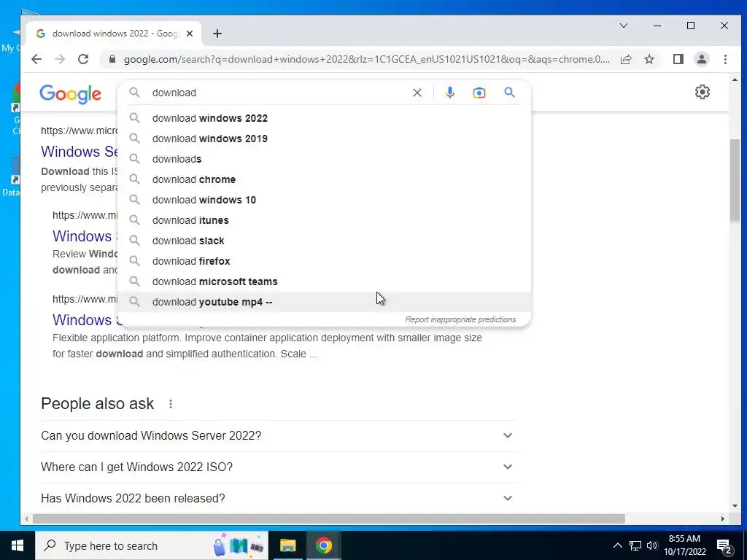
Task: Open a new Chrome tab
Action: click(x=217, y=34)
